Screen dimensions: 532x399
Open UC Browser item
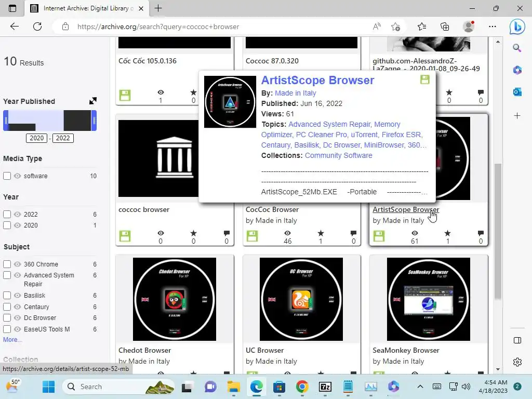(x=264, y=350)
